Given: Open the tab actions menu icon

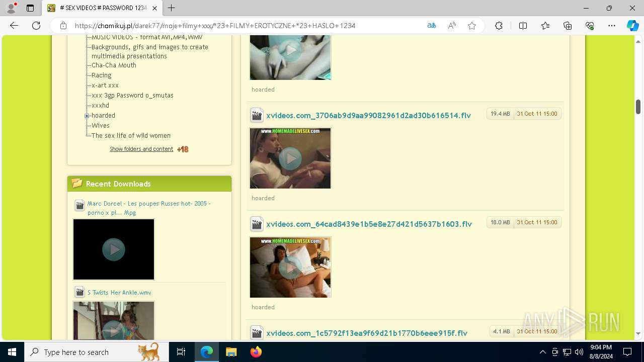Looking at the screenshot, I should (x=30, y=8).
